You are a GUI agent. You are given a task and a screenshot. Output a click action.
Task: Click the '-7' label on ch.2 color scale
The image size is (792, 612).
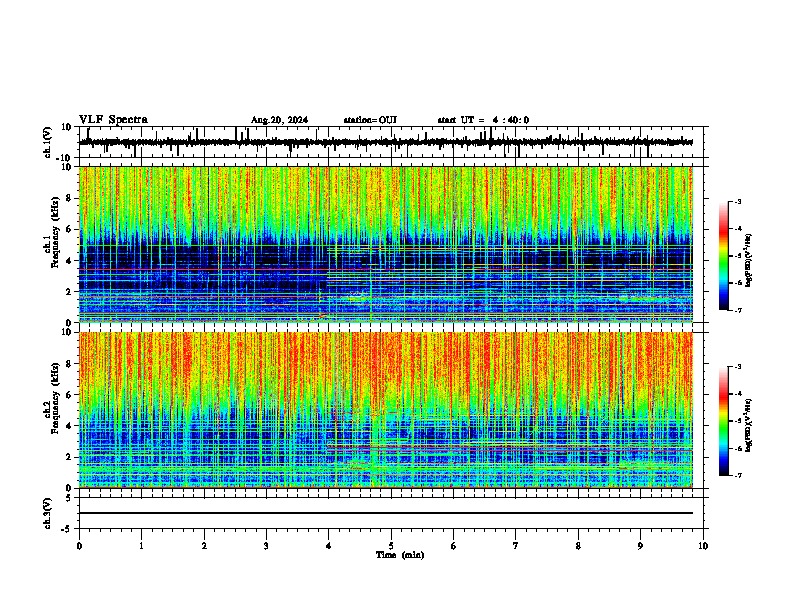(x=738, y=475)
